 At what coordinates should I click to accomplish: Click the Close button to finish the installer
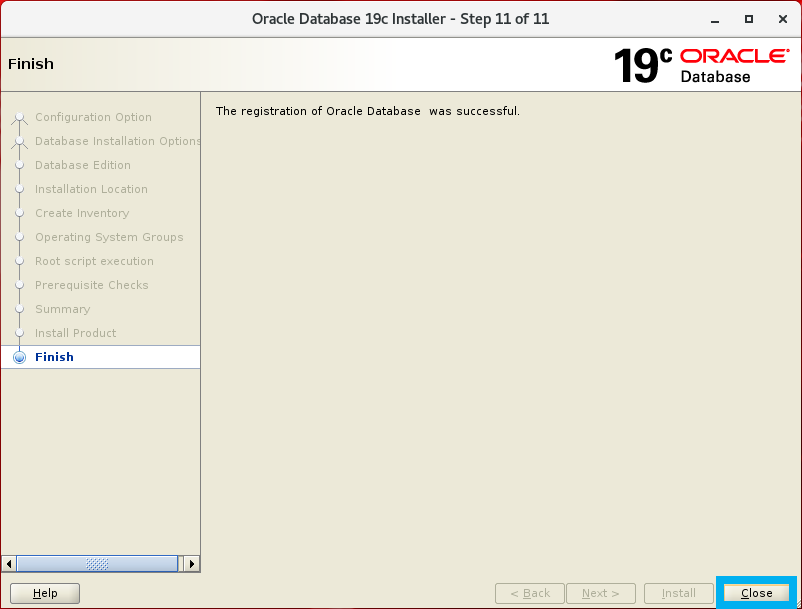coord(756,593)
